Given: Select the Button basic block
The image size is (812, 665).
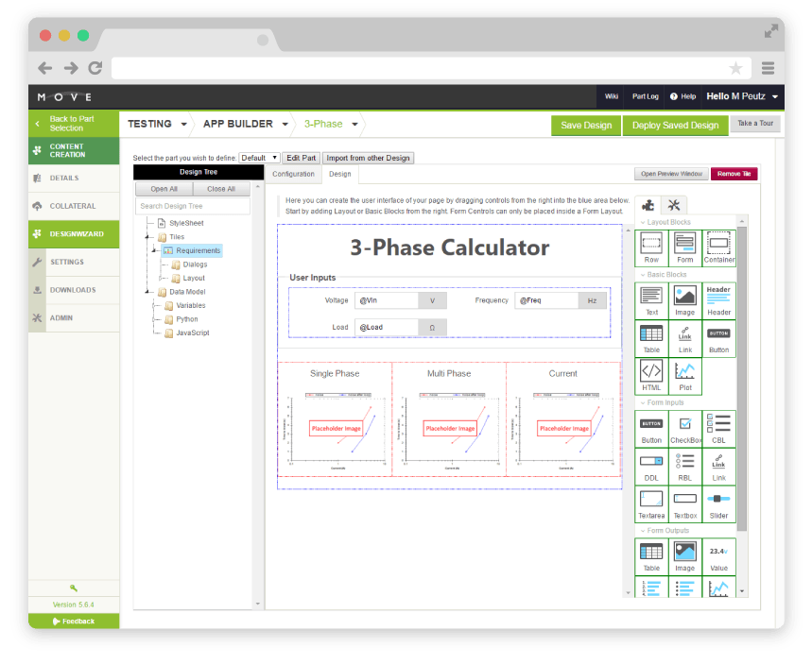Looking at the screenshot, I should tap(718, 339).
